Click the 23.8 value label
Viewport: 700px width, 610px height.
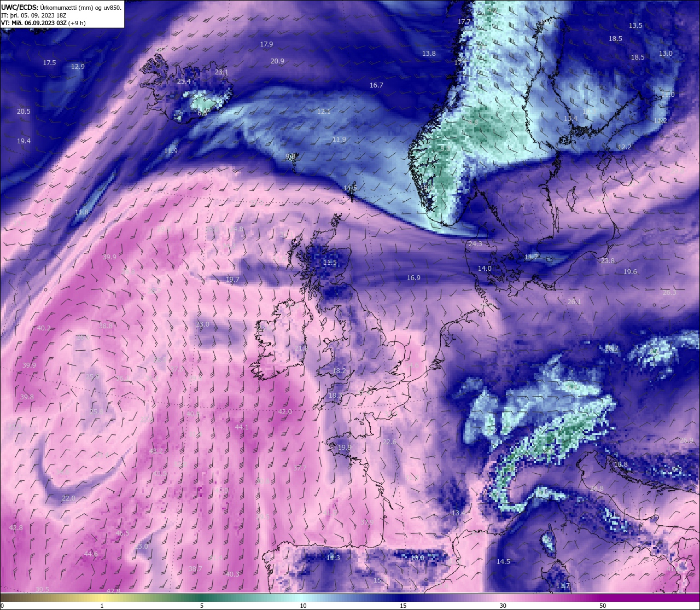click(608, 261)
